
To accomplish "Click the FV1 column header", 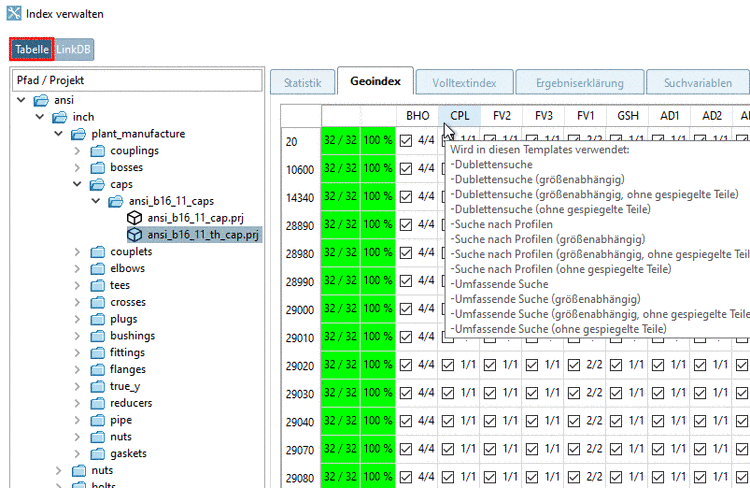I will pyautogui.click(x=585, y=116).
